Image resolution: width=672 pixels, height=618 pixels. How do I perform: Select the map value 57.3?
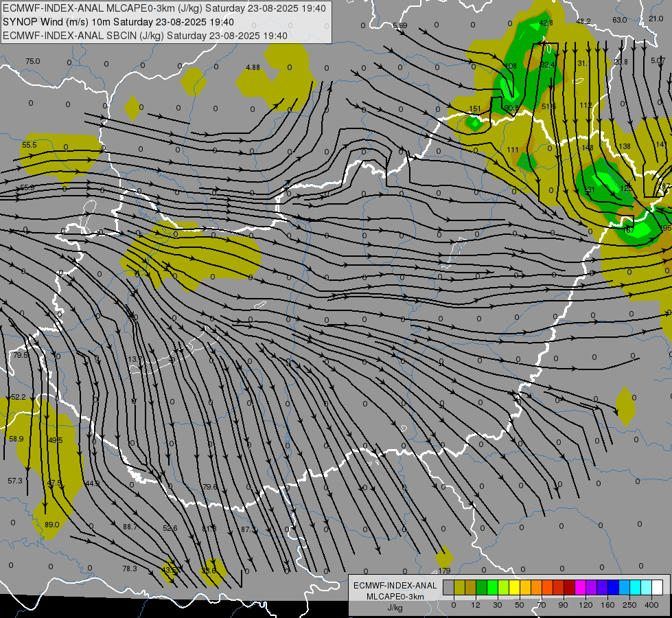pos(15,481)
